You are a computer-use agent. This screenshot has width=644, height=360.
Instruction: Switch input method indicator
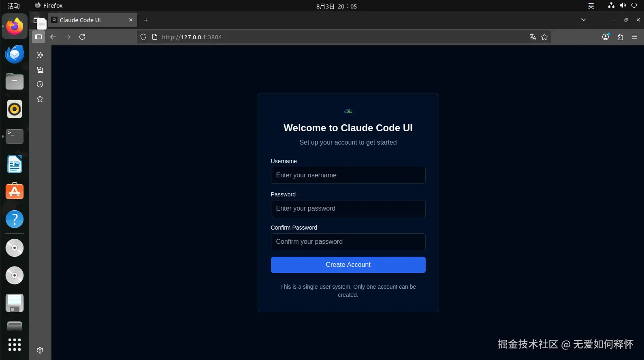pos(591,6)
